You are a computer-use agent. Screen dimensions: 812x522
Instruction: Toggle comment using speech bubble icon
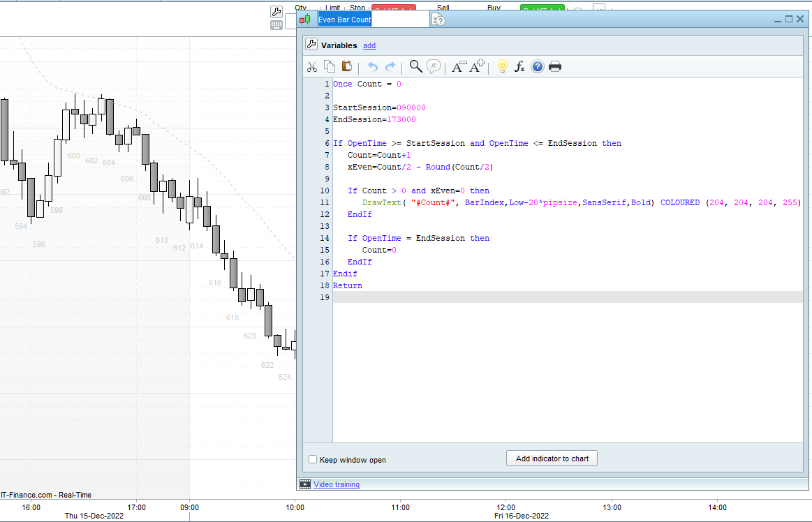pyautogui.click(x=434, y=67)
